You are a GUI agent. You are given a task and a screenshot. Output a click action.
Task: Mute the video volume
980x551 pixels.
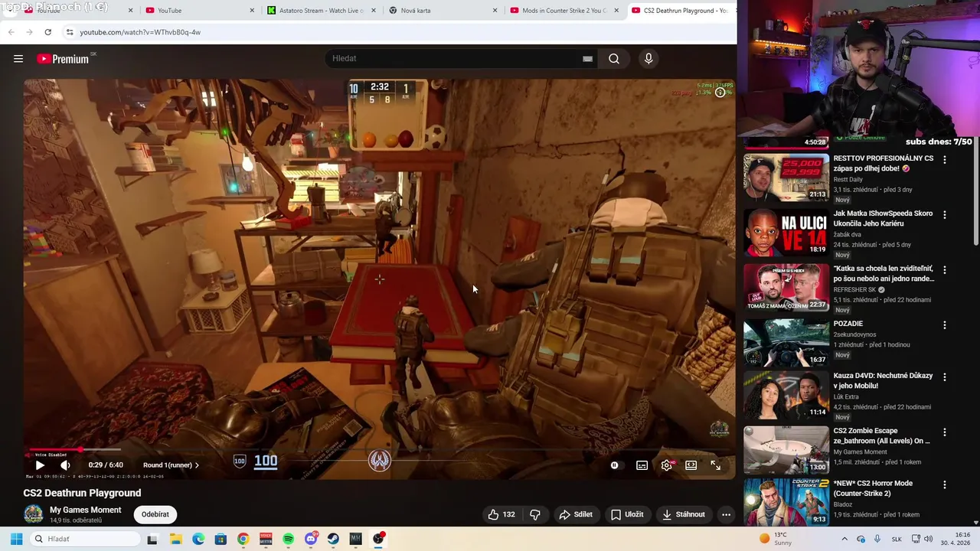click(x=66, y=465)
